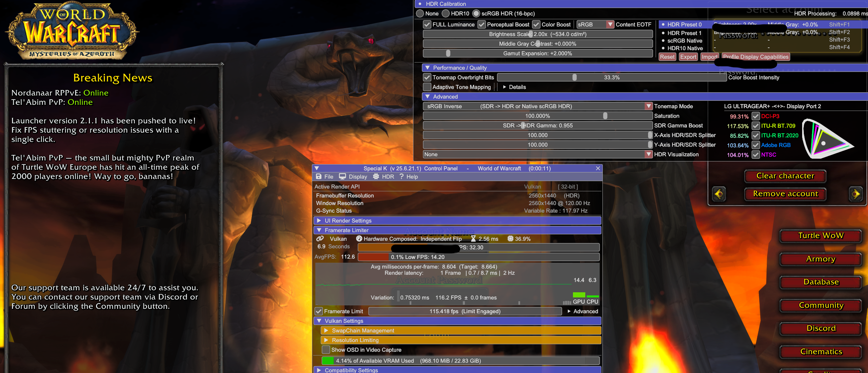Adjust the Brightness Scale slider
Screen dimensions: 868x373
point(538,34)
